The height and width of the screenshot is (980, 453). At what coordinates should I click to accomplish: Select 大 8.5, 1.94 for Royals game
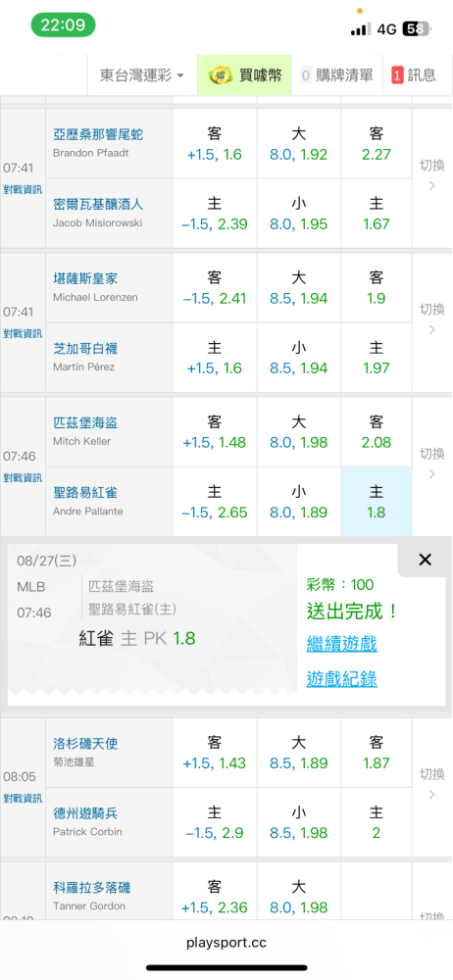[x=298, y=287]
